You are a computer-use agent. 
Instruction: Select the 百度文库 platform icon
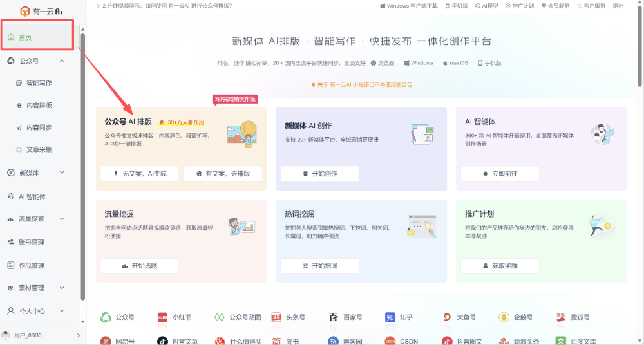(x=561, y=341)
